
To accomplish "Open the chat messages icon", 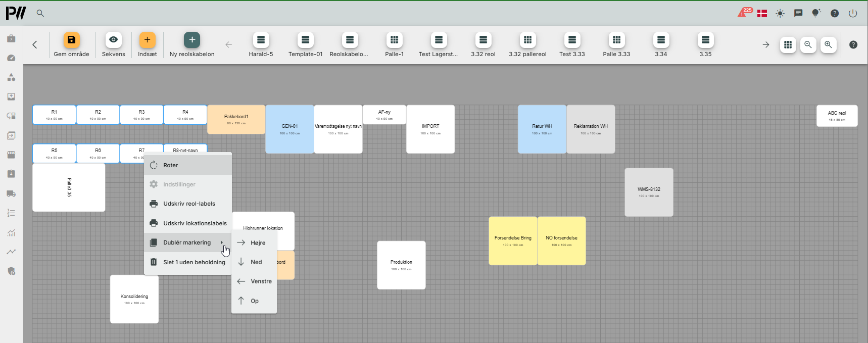I will [x=798, y=14].
